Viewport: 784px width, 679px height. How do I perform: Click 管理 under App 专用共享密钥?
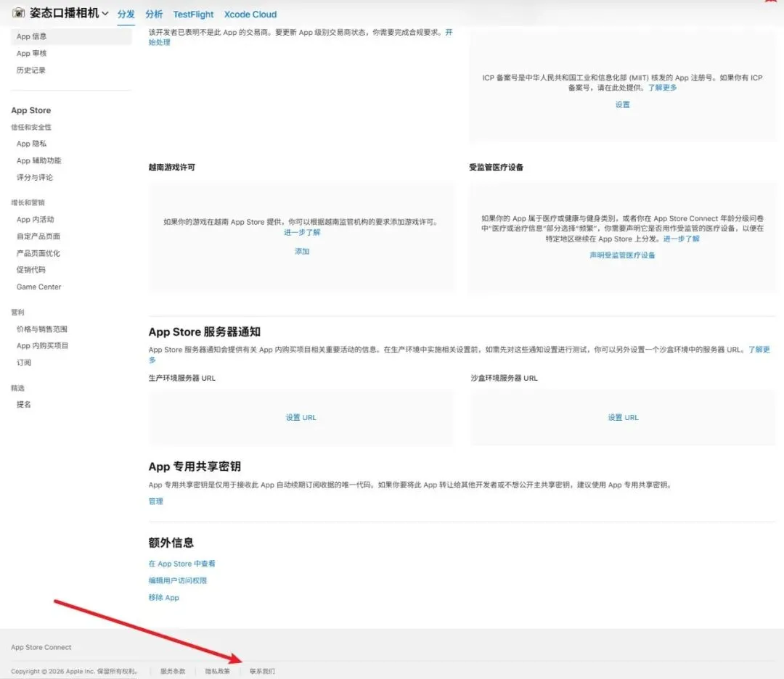pyautogui.click(x=155, y=501)
